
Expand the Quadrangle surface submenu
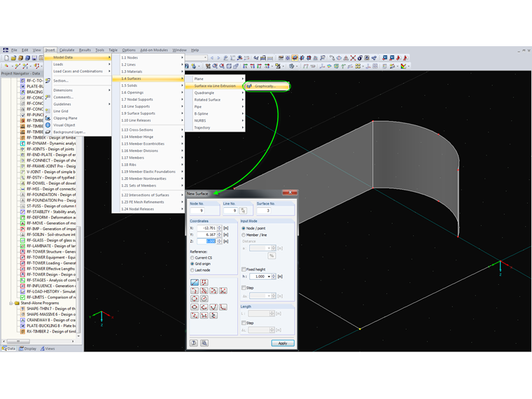243,92
